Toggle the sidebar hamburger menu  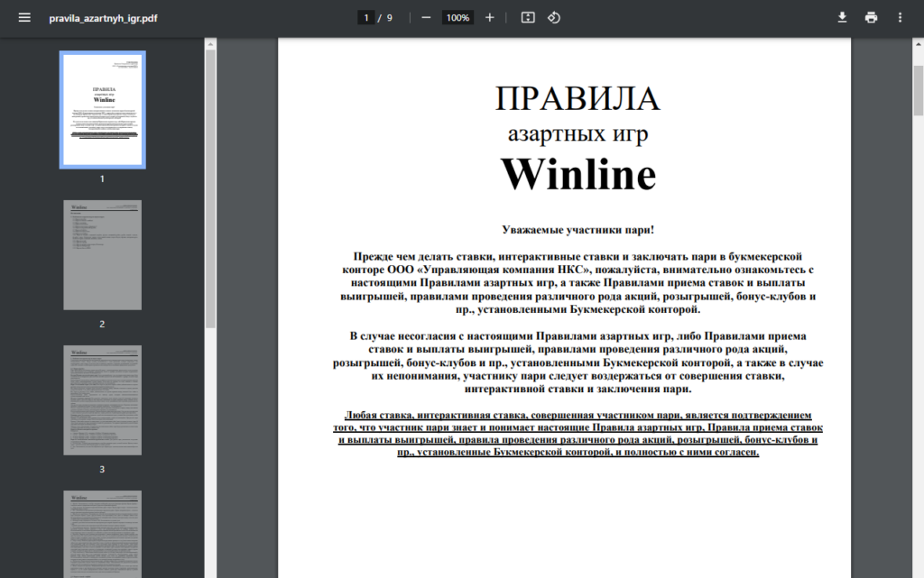tap(24, 18)
